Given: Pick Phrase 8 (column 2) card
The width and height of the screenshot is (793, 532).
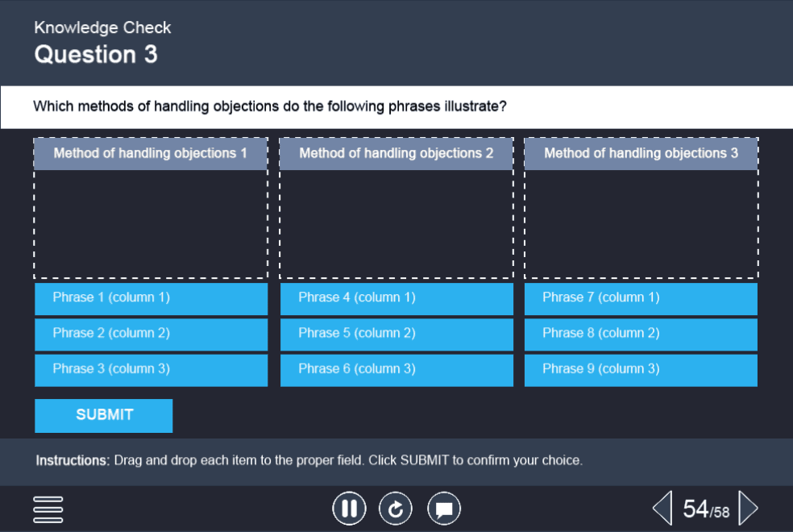Looking at the screenshot, I should point(641,334).
